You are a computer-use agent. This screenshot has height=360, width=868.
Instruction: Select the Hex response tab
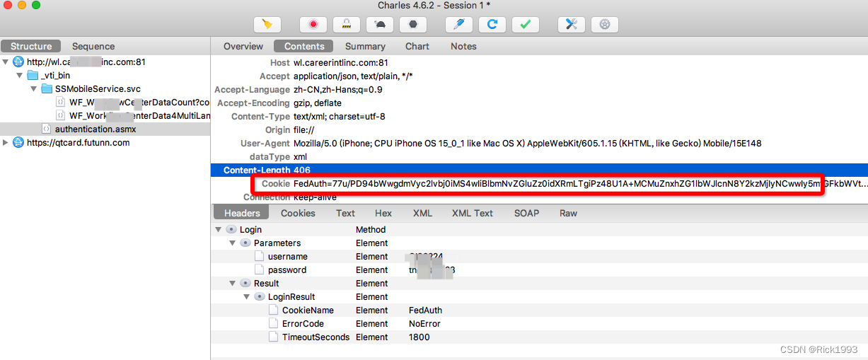click(x=383, y=213)
